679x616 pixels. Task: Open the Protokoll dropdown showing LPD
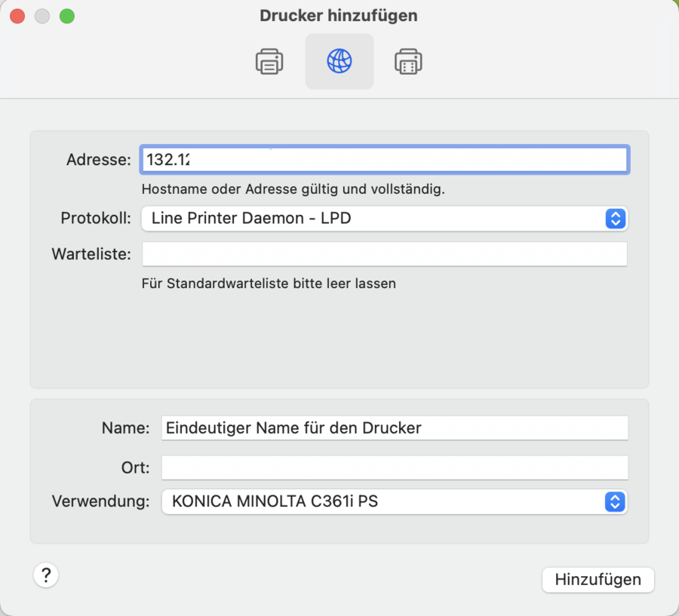[384, 219]
